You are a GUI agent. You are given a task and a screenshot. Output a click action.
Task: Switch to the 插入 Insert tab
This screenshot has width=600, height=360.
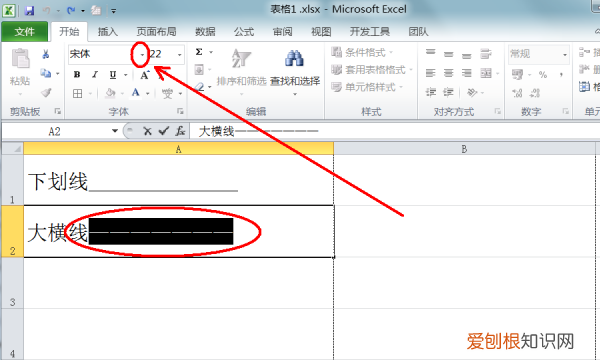[x=108, y=32]
